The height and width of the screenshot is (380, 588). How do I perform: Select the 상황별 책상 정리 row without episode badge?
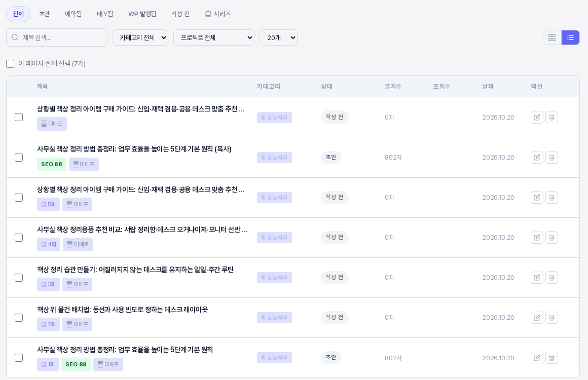click(x=19, y=118)
